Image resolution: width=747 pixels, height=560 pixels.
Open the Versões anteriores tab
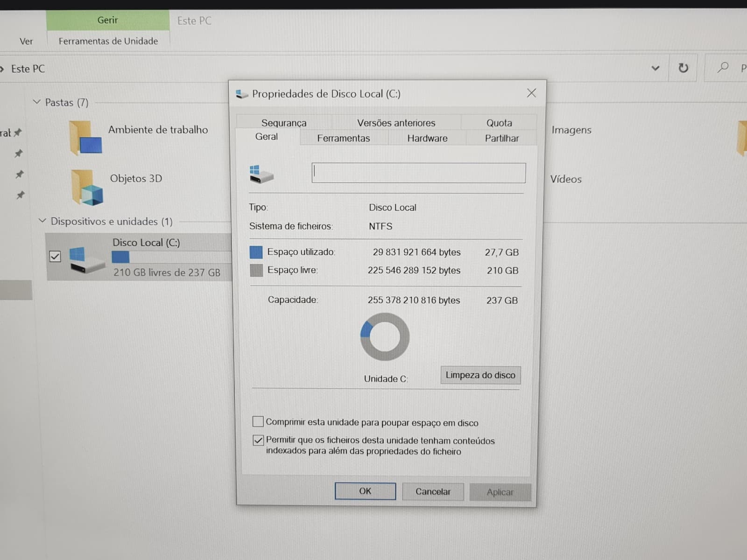[396, 122]
